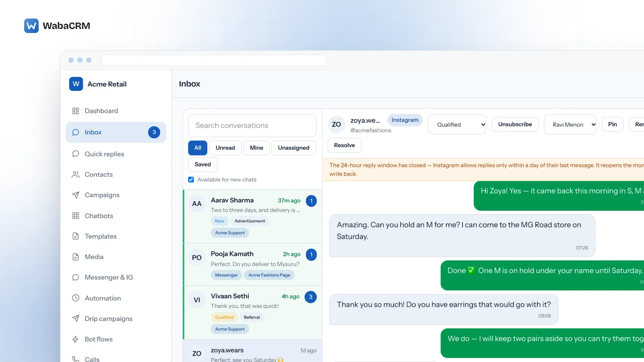Click the New tag on Aarav's chat
The height and width of the screenshot is (362, 644).
(x=220, y=221)
